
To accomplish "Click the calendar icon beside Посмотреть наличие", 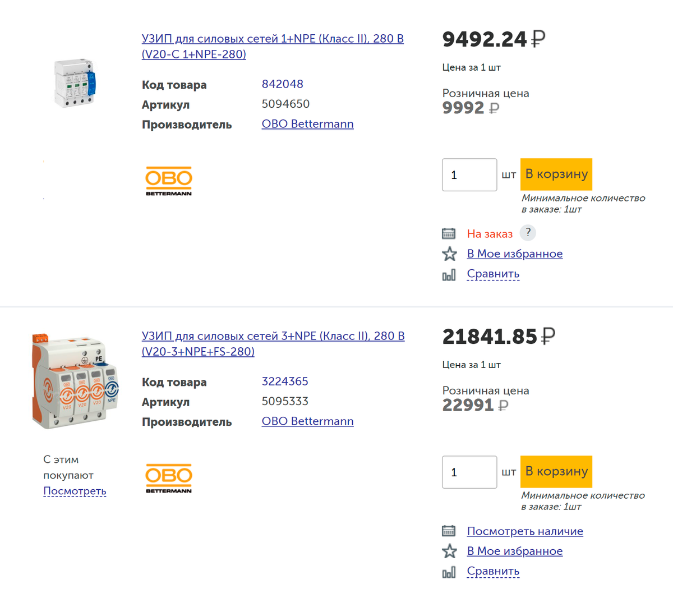I will click(x=449, y=531).
